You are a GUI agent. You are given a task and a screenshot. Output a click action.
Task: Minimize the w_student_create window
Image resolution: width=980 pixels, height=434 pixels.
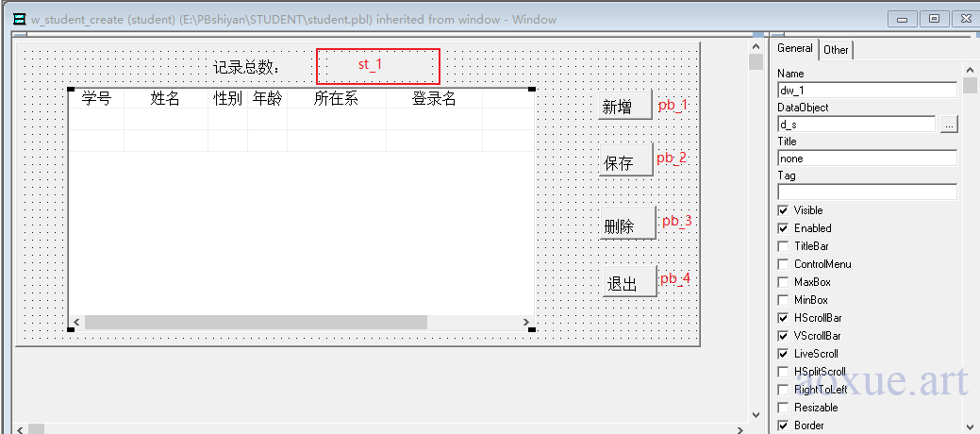coord(903,20)
